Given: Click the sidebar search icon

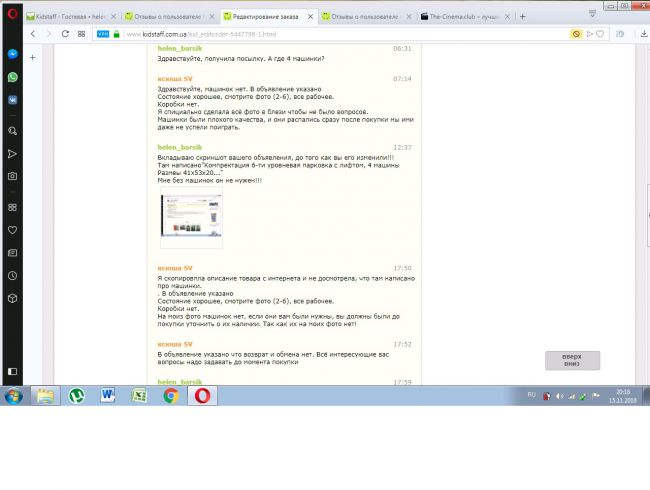Looking at the screenshot, I should (12, 131).
